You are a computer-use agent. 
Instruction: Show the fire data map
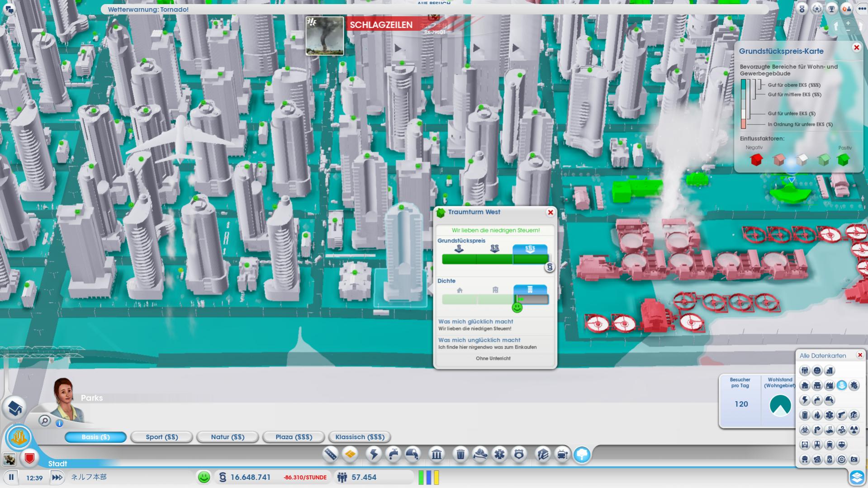(817, 415)
